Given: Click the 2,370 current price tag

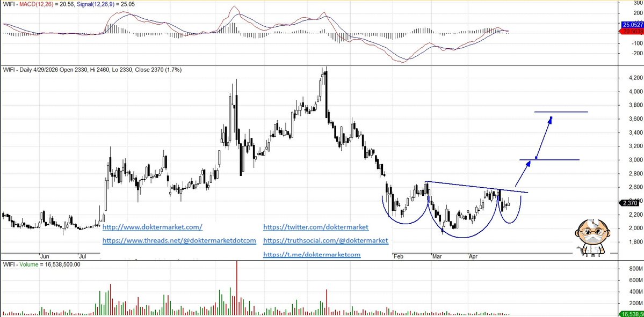Looking at the screenshot, I should coord(628,203).
